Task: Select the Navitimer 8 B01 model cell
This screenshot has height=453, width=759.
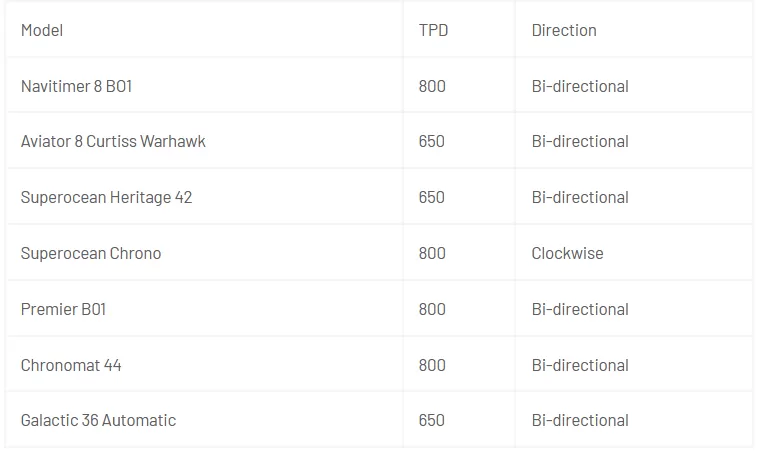Action: coord(76,86)
